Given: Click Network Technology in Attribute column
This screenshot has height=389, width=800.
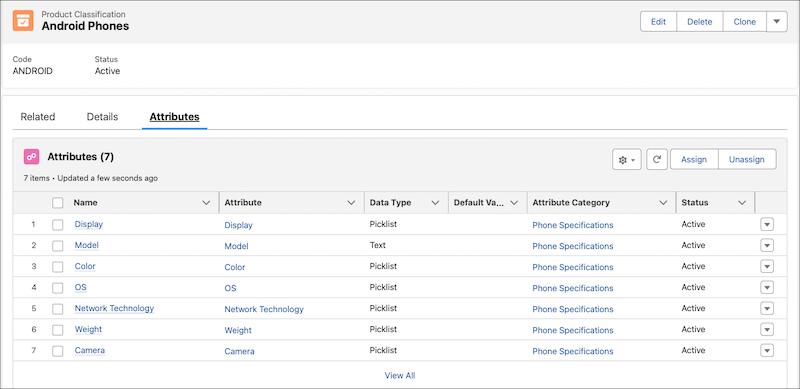Looking at the screenshot, I should click(264, 309).
